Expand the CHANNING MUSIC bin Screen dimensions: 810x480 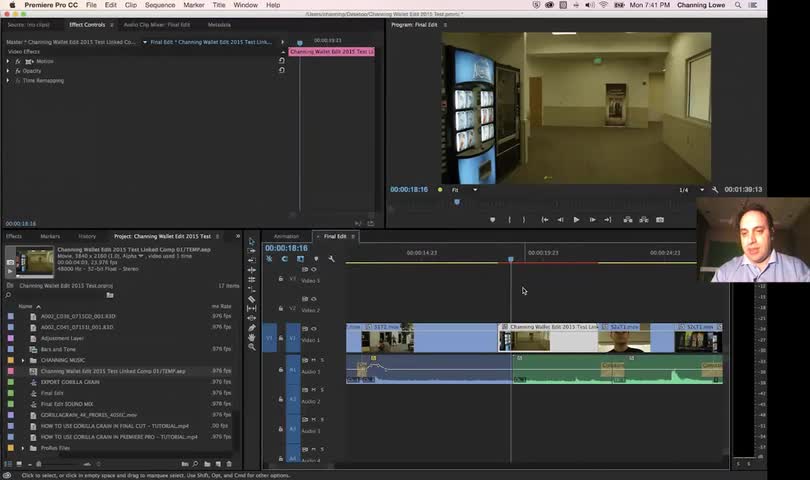(23, 360)
